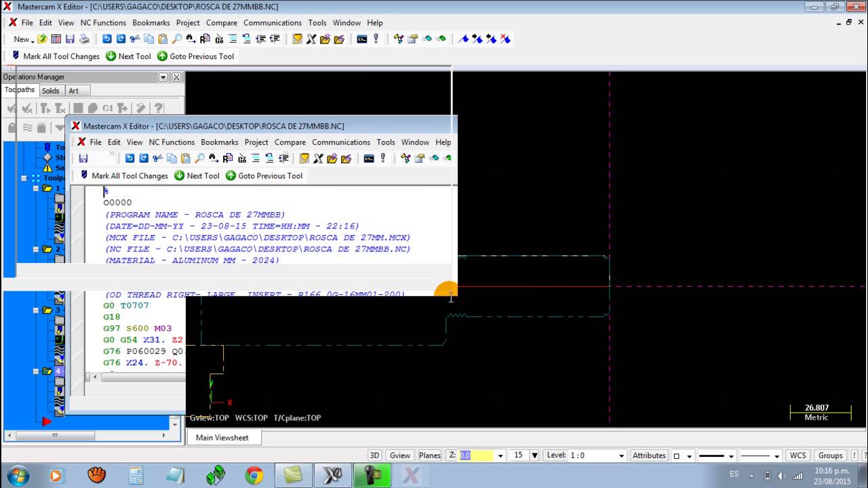Open the Operations Manager dropdown arrow
The width and height of the screenshot is (868, 488).
click(163, 77)
